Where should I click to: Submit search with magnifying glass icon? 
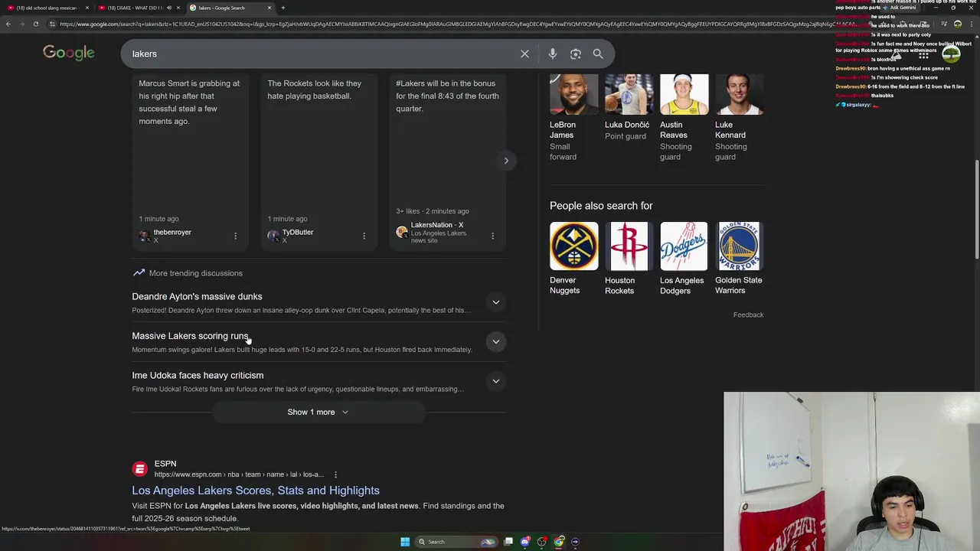[x=598, y=54]
